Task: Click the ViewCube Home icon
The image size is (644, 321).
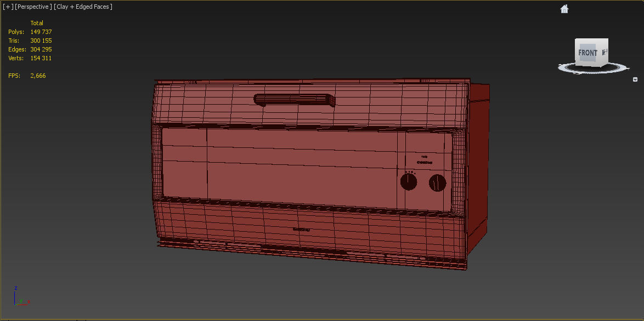Action: click(564, 8)
